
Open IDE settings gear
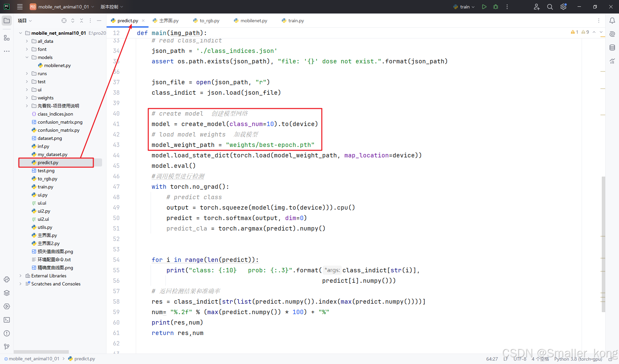[x=563, y=7]
